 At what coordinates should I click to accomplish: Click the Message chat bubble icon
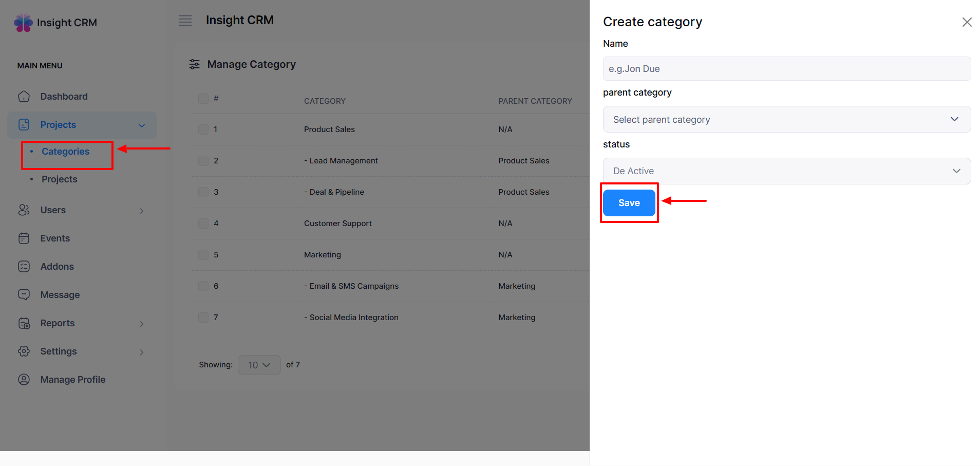coord(24,295)
